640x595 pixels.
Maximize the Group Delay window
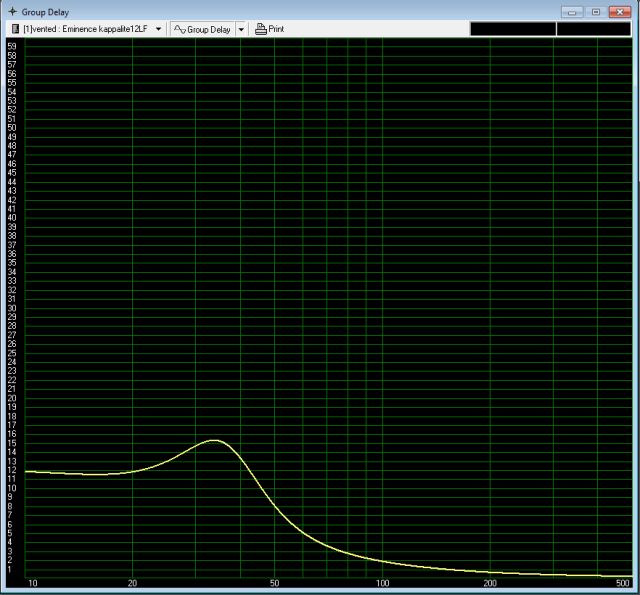(595, 11)
